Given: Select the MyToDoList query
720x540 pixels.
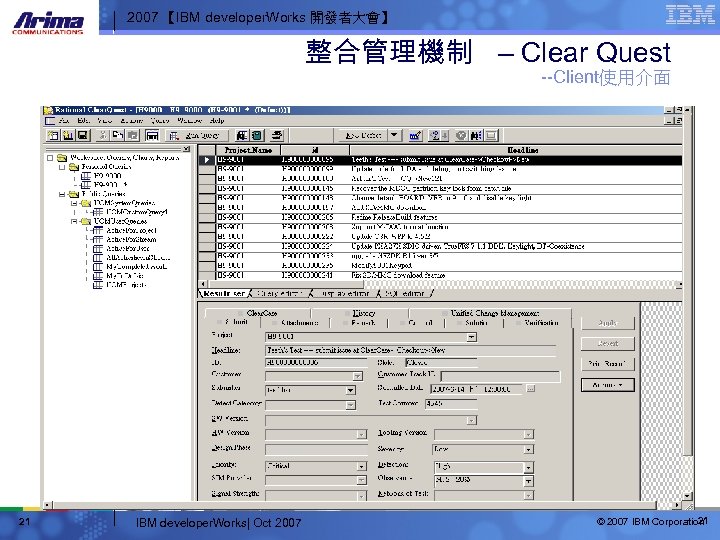Looking at the screenshot, I should (125, 276).
